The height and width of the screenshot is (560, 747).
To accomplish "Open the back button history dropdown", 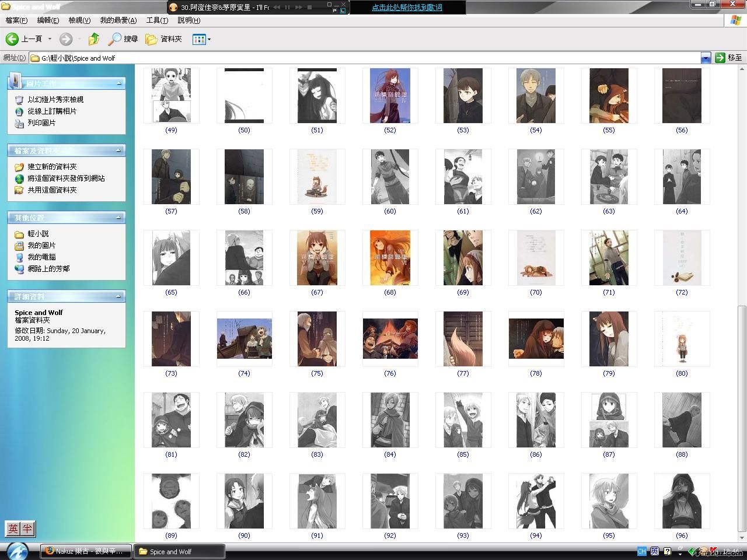I will coord(50,39).
